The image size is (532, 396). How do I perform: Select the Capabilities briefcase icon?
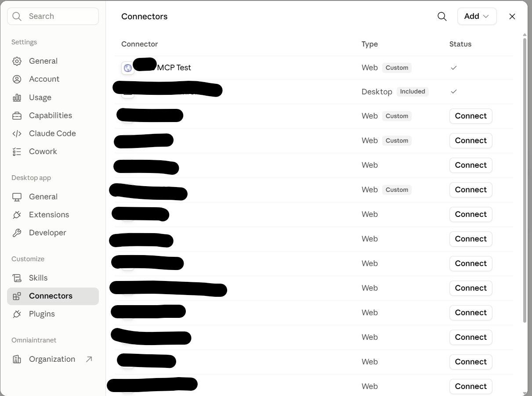coord(17,115)
